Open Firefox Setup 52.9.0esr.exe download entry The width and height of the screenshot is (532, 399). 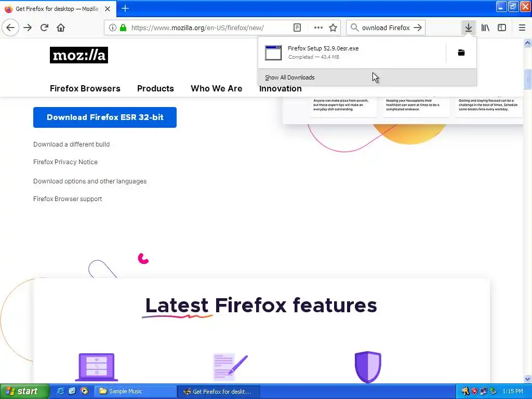pos(352,52)
